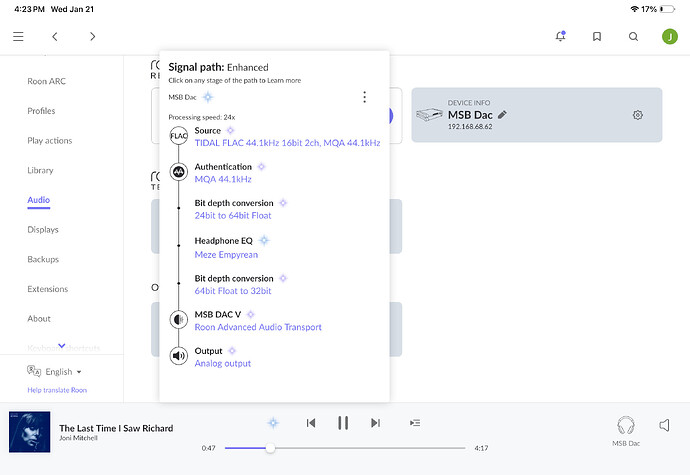This screenshot has width=690, height=475.
Task: Expand the English language dropdown
Action: [57, 371]
